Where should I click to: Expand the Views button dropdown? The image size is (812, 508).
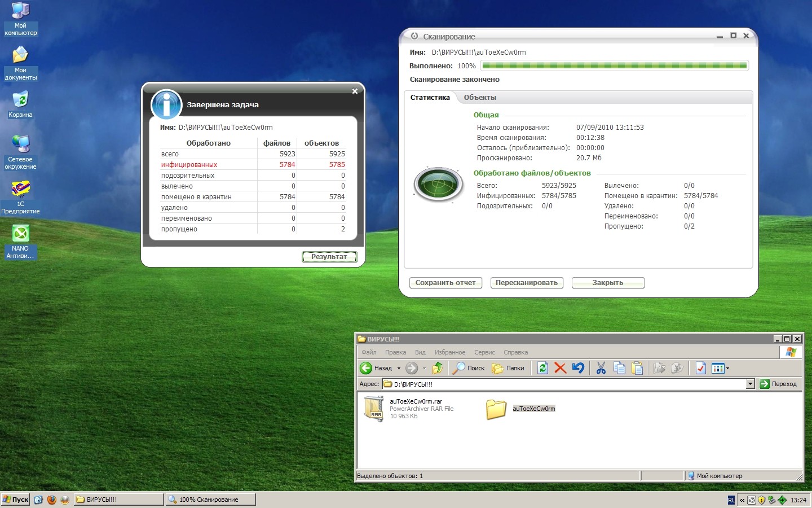tap(727, 369)
